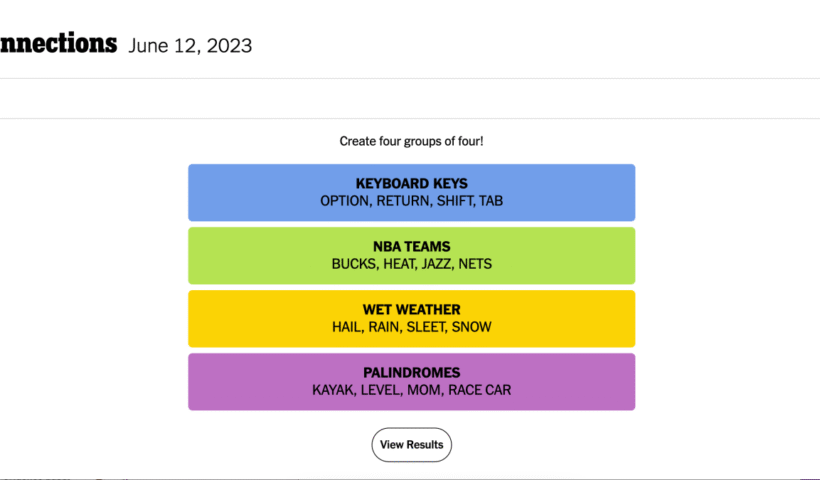Click the PALINDROMES heading
This screenshot has height=480, width=820.
pyautogui.click(x=411, y=373)
